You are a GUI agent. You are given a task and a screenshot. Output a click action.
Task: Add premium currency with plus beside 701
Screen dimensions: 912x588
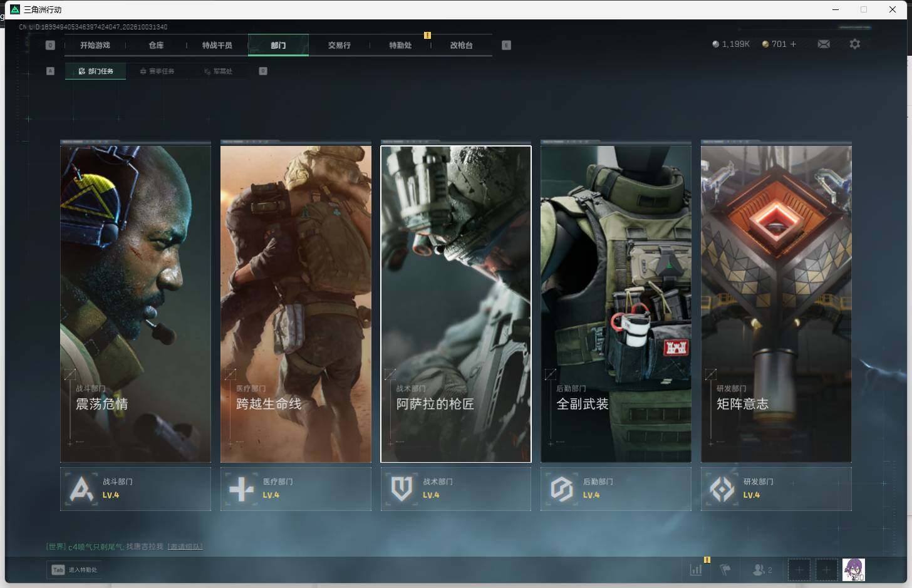(x=793, y=44)
